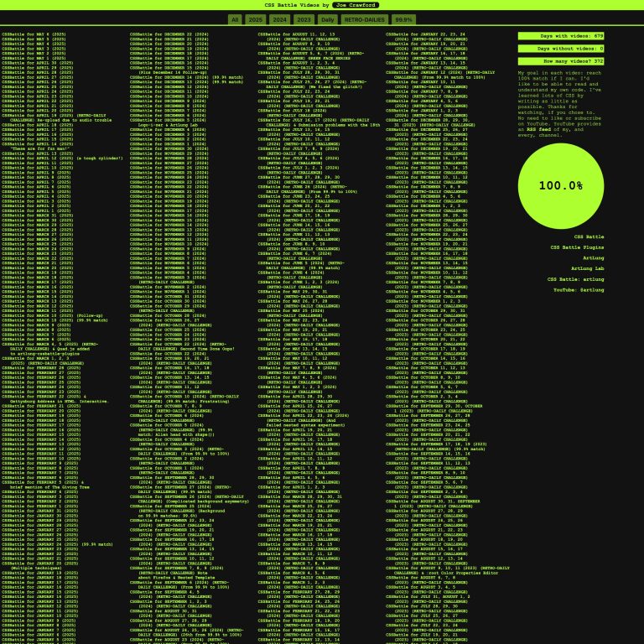The height and width of the screenshot is (644, 644).
Task: Open FEBRUARY 22 (2025) Gettysburg Address video
Action: (x=55, y=399)
